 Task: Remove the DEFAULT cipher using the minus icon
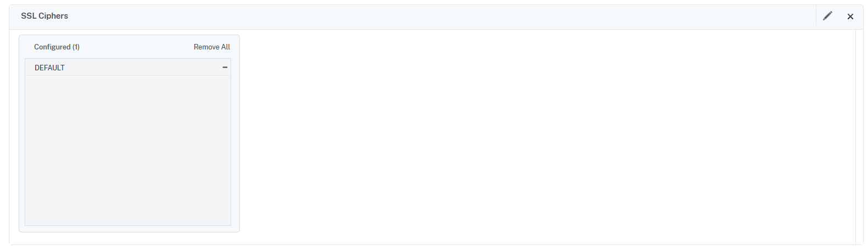click(225, 67)
